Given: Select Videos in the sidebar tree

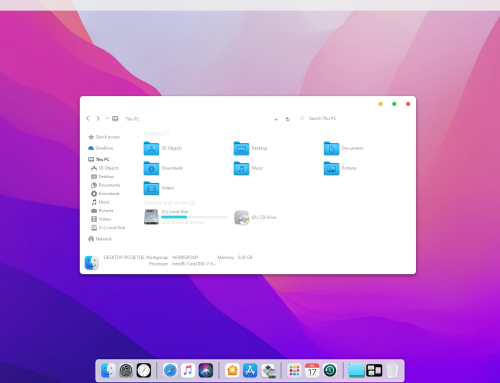Looking at the screenshot, I should coord(101,219).
